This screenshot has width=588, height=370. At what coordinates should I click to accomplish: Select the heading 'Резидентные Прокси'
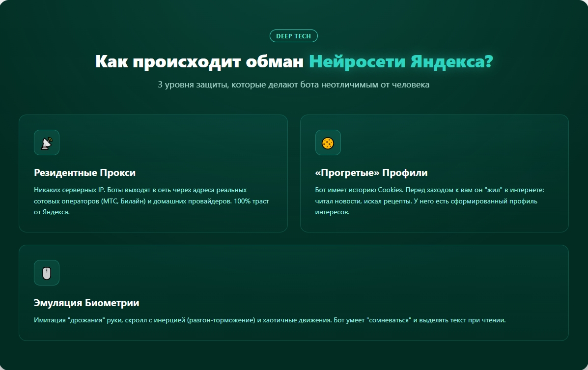tap(85, 172)
